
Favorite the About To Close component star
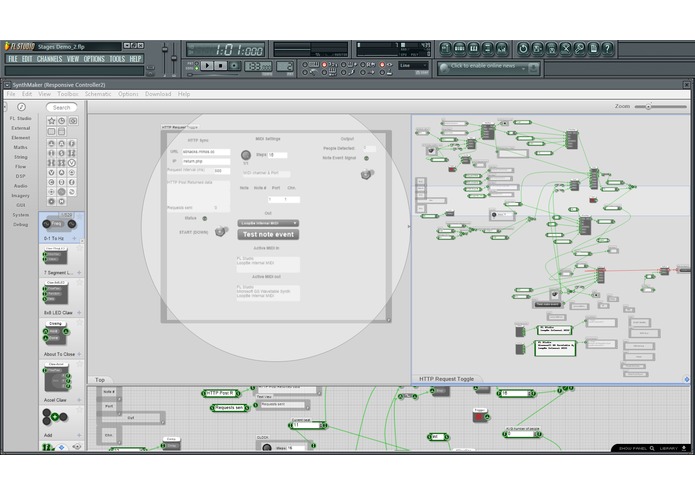point(79,323)
